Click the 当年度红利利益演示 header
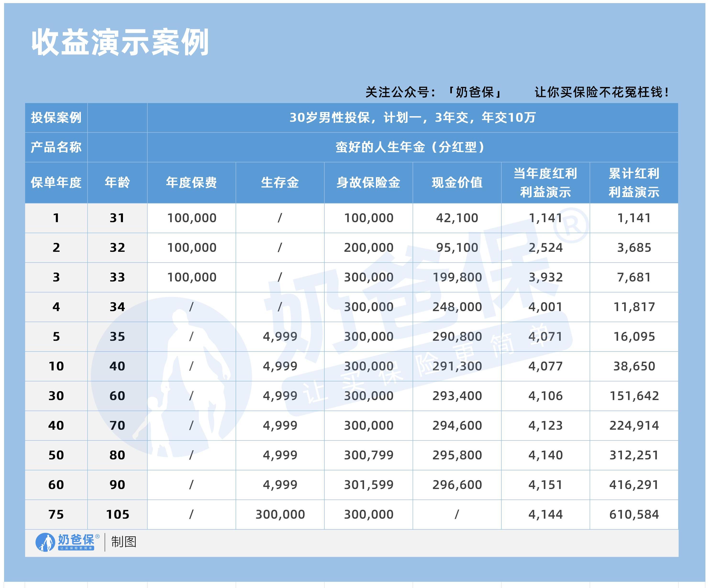The width and height of the screenshot is (709, 588). (x=545, y=183)
